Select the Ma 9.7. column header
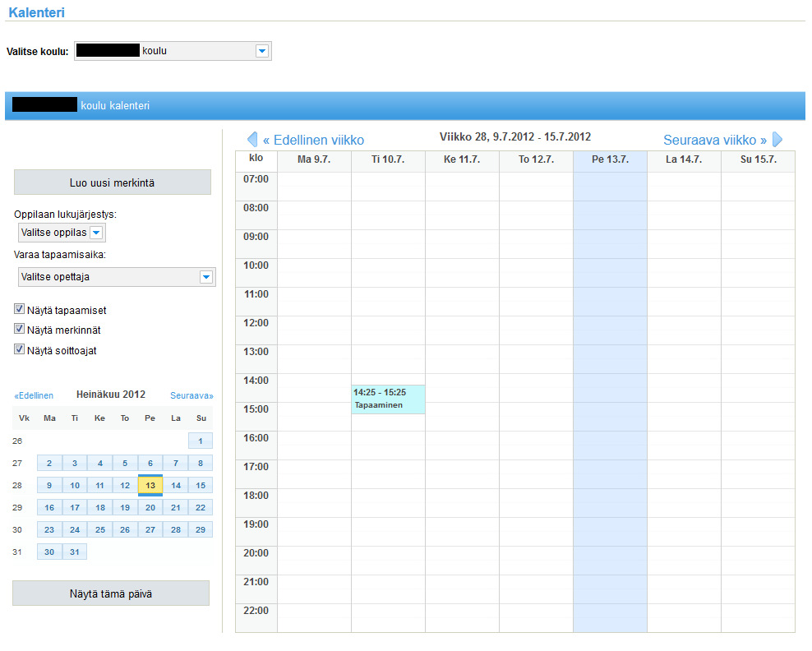 (314, 159)
